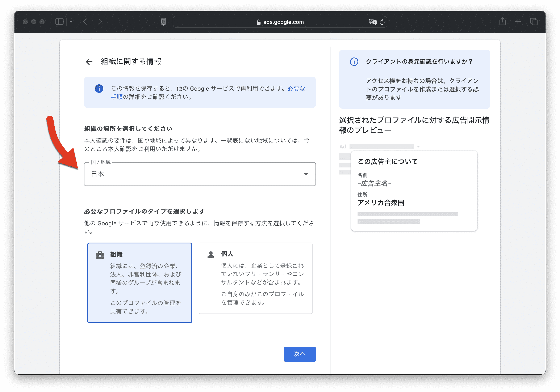This screenshot has width=560, height=392.
Task: Click the 必要な手順 link
Action: click(296, 88)
